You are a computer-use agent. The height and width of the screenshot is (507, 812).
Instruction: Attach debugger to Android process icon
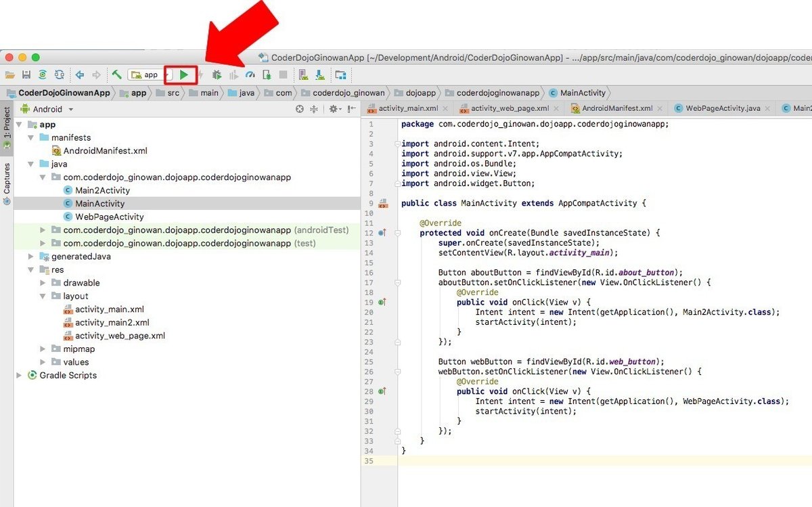[267, 74]
